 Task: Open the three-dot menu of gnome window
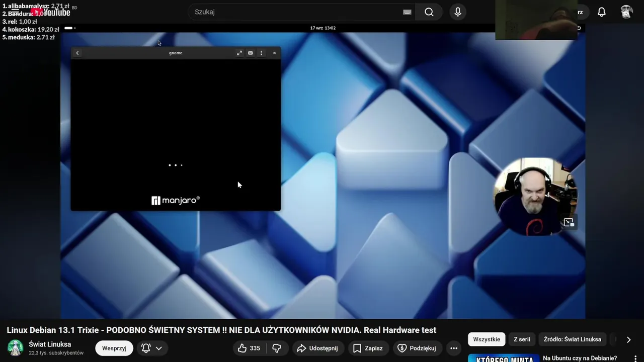[x=261, y=53]
